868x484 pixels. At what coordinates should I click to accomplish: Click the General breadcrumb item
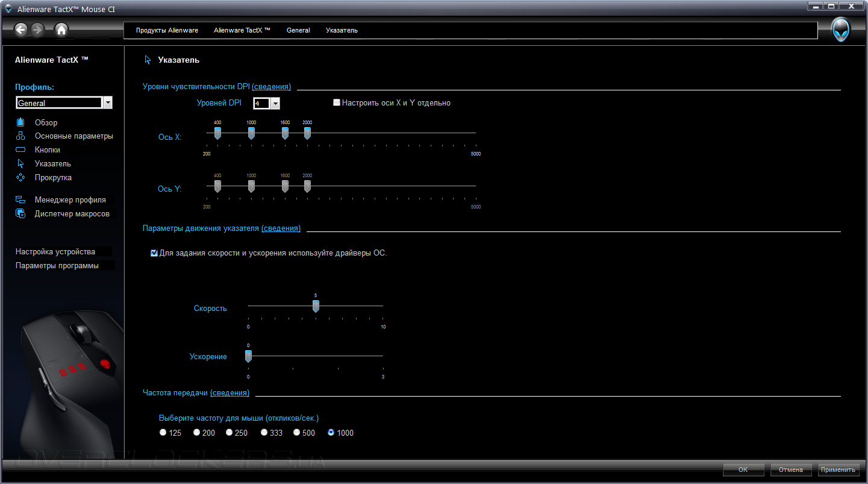[x=298, y=30]
